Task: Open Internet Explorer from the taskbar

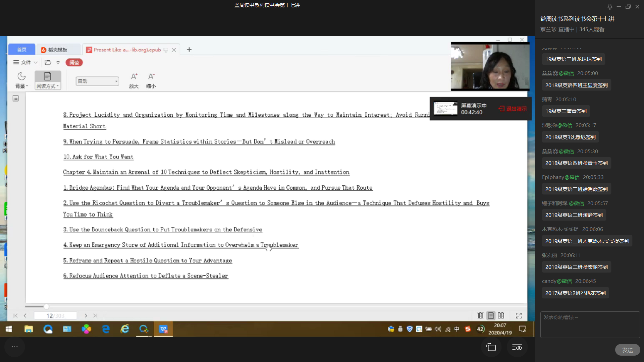Action: [125, 329]
